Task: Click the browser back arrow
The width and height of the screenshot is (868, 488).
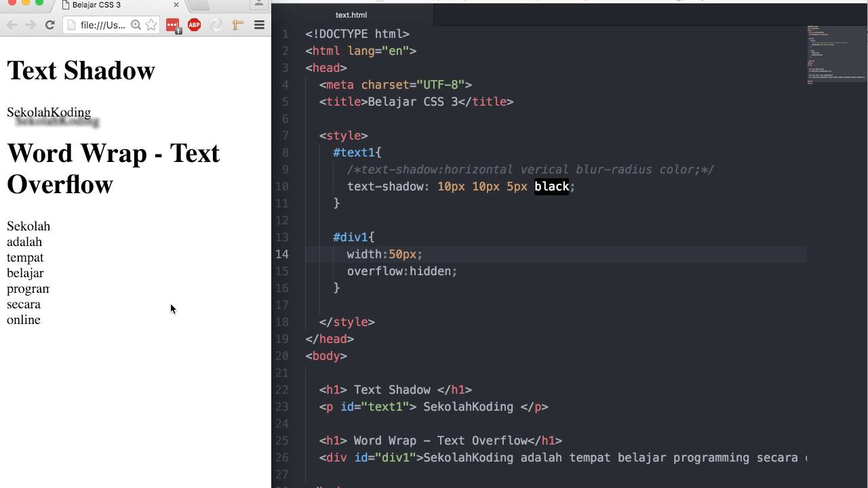Action: 12,25
